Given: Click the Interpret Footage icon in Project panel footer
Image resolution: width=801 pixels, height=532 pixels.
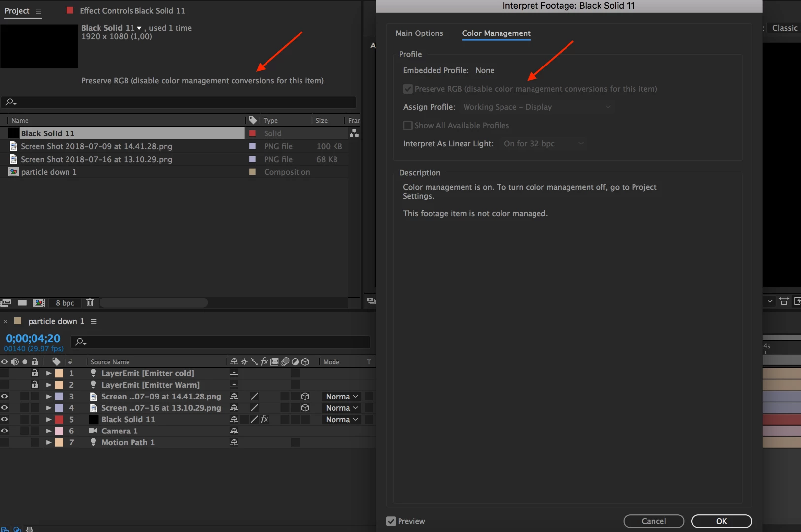Looking at the screenshot, I should pos(6,303).
